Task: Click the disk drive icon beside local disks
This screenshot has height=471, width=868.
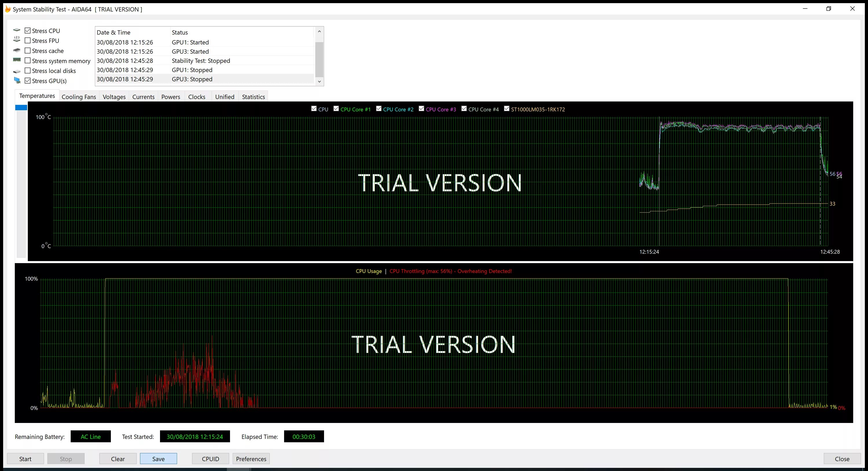Action: [x=17, y=71]
